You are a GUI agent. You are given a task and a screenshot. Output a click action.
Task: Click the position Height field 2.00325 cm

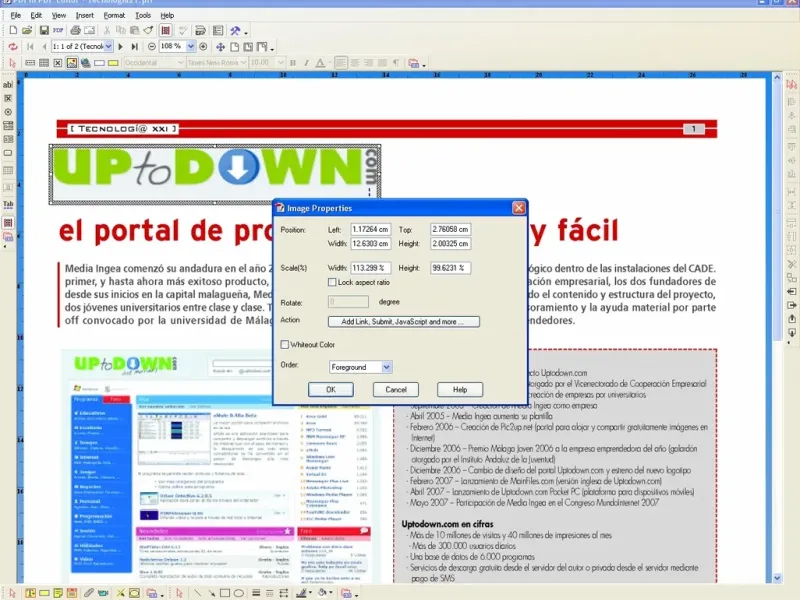450,243
